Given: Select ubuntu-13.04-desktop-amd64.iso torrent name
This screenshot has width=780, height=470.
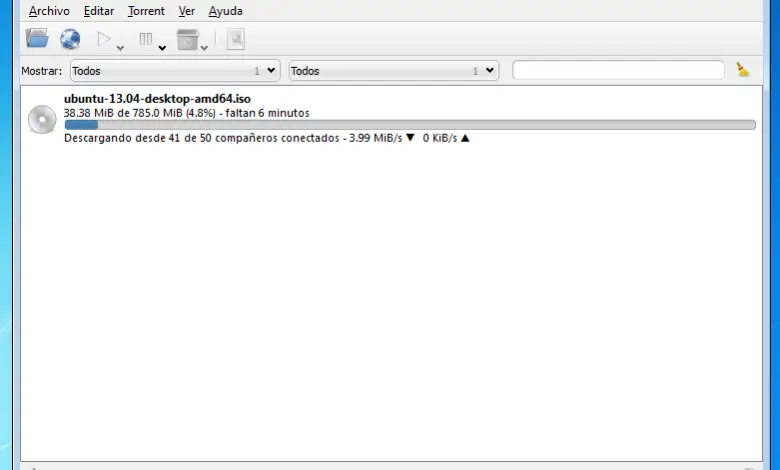Looking at the screenshot, I should [157, 98].
